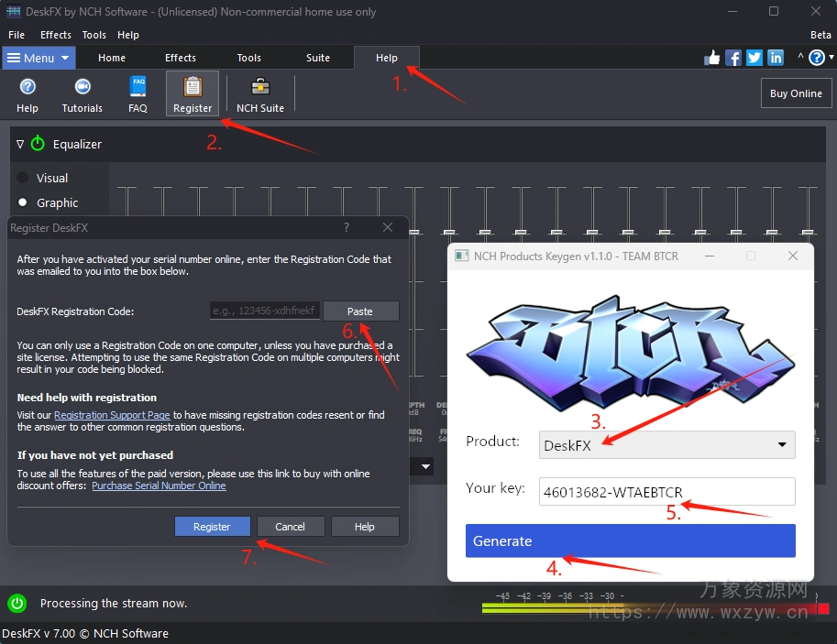Click the thumbs-up like icon
The height and width of the screenshot is (644, 837).
click(712, 58)
